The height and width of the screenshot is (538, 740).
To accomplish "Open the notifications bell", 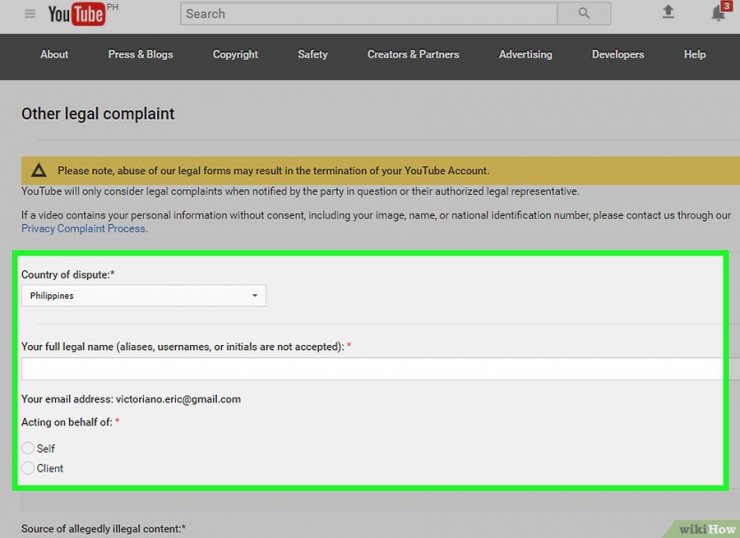I will pos(718,13).
